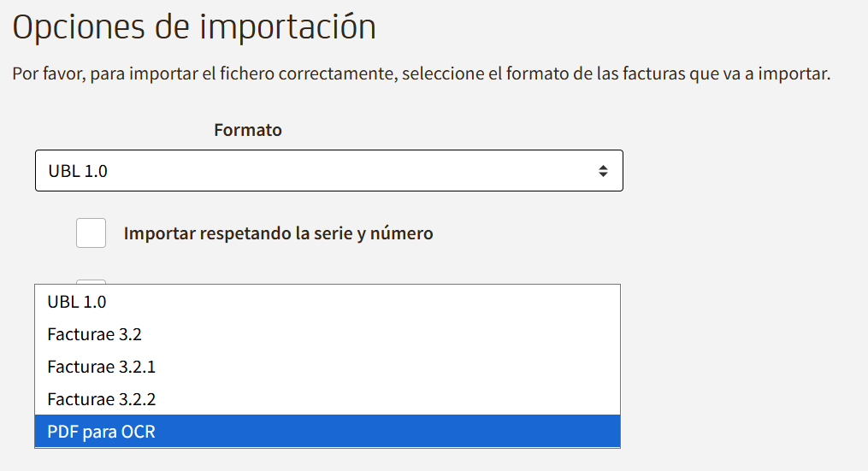
Task: Keep UBL 1.0 by clicking the first list entry
Action: click(328, 302)
